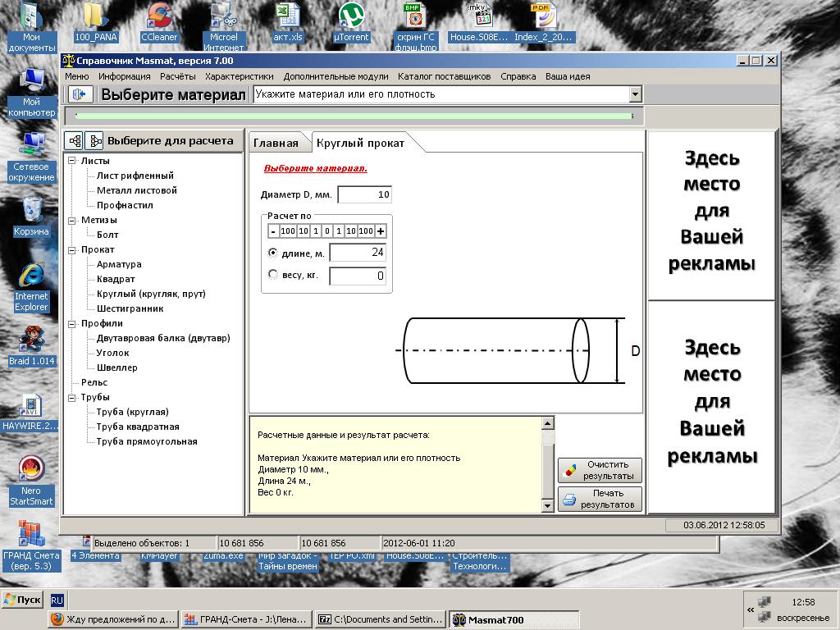Open the µTorrent desktop icon

(x=351, y=21)
